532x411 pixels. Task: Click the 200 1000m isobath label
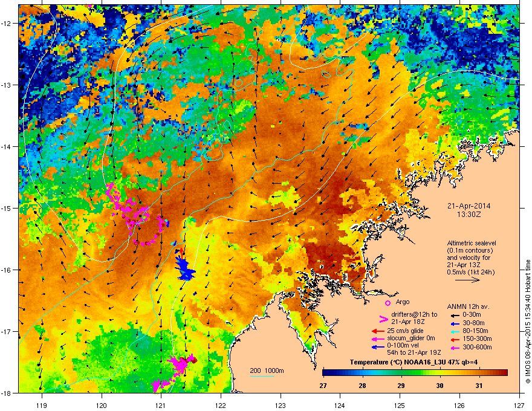(267, 371)
